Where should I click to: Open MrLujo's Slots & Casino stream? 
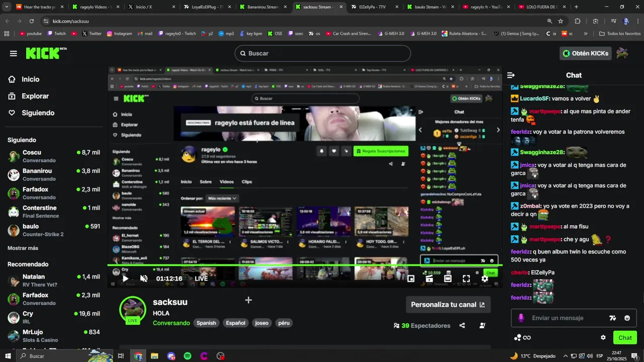[x=54, y=336]
